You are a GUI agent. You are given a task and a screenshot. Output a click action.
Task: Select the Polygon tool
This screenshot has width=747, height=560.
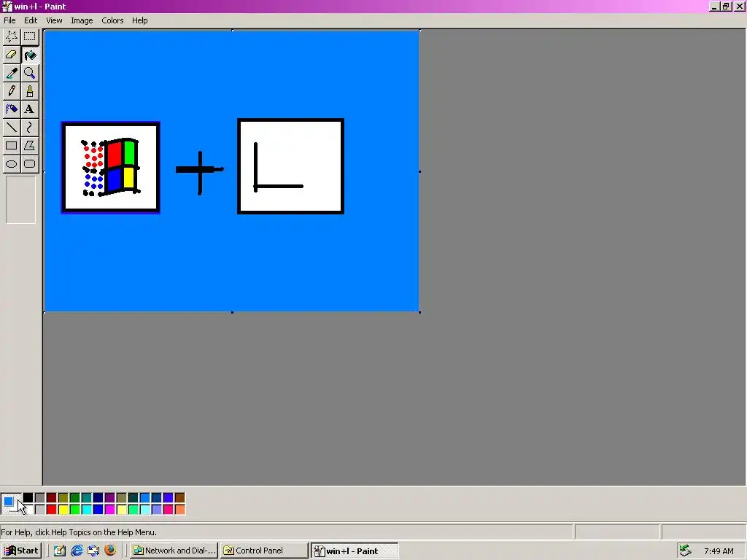click(x=29, y=145)
